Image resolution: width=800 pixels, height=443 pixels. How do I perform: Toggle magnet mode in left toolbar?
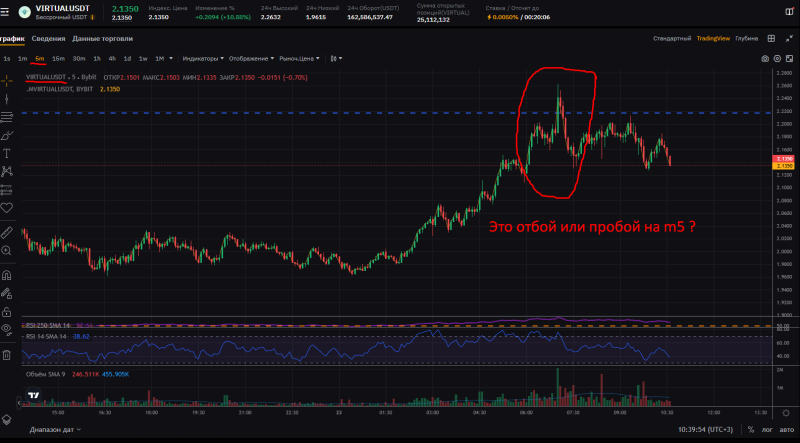point(7,276)
